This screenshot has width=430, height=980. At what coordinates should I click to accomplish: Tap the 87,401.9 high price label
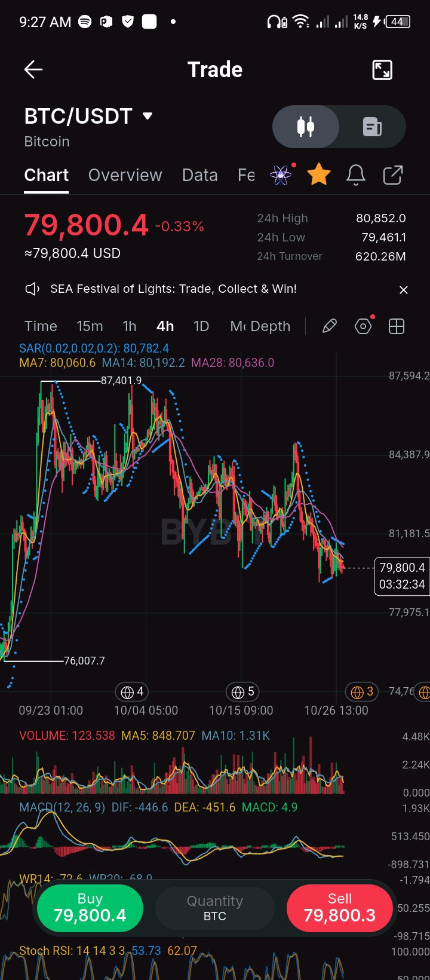click(x=121, y=381)
